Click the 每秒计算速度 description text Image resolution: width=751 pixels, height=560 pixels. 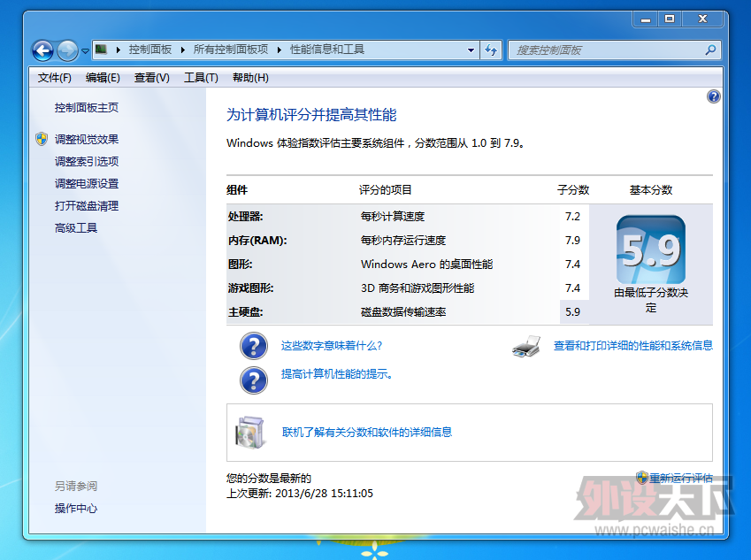(392, 217)
